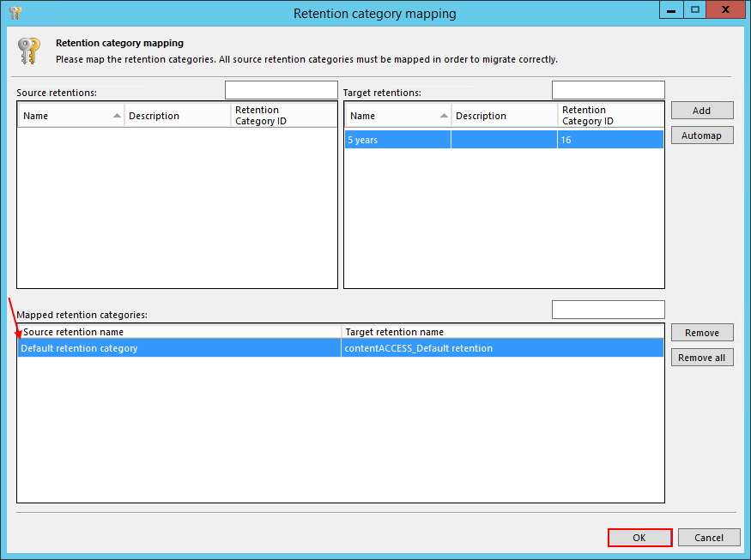
Task: Click the Remove all button
Action: [x=701, y=358]
